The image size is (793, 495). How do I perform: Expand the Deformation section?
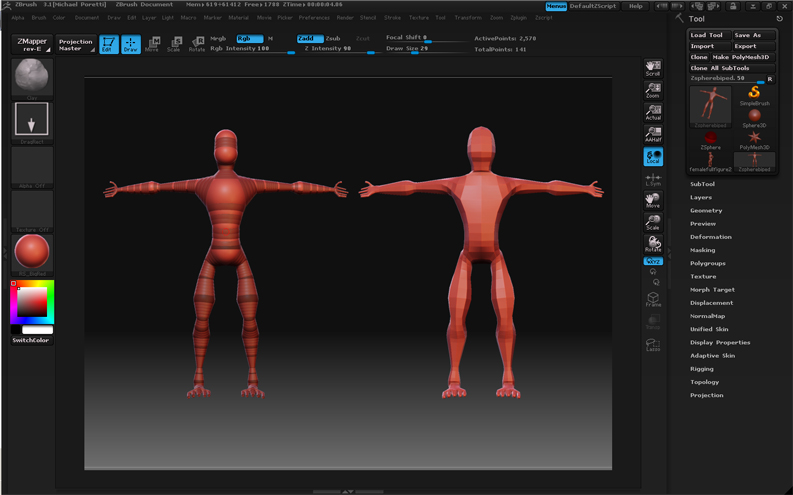coord(711,237)
